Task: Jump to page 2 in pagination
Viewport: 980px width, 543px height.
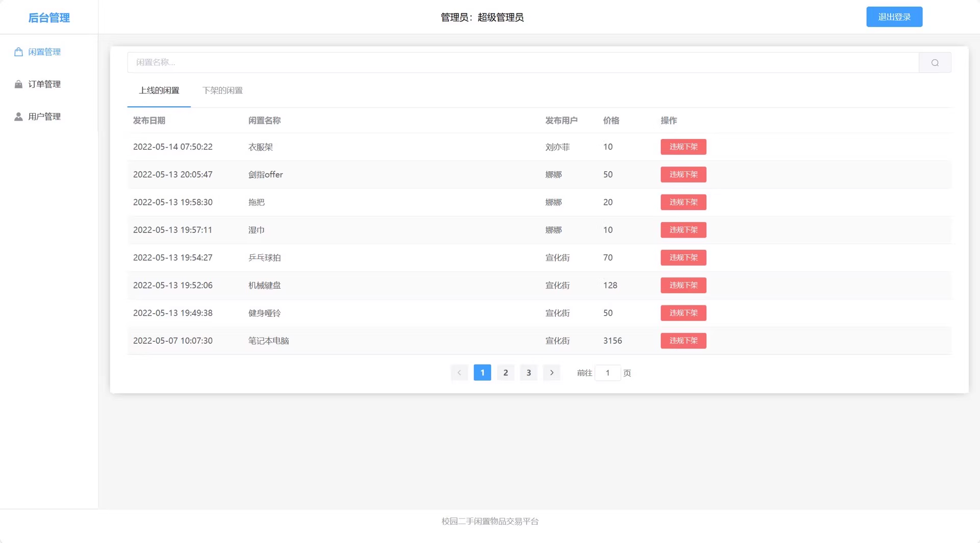Action: click(505, 373)
